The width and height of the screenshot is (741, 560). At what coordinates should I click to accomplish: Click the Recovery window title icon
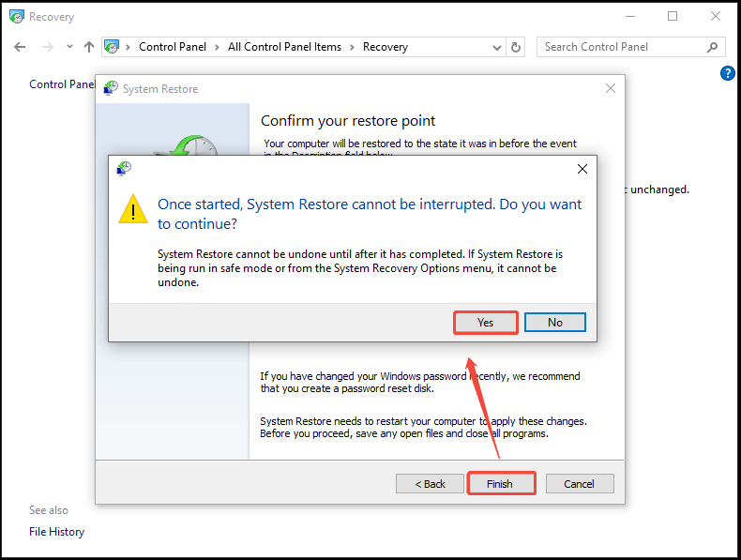[x=17, y=17]
